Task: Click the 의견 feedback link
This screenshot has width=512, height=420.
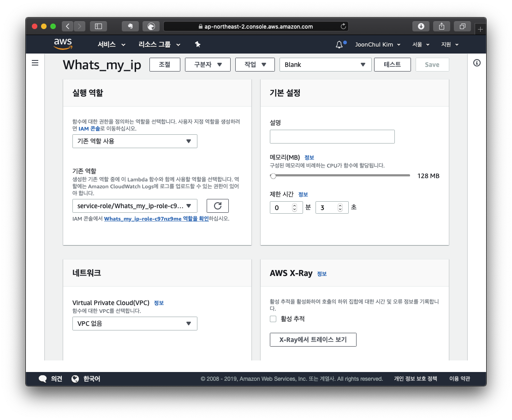Action: pyautogui.click(x=56, y=378)
